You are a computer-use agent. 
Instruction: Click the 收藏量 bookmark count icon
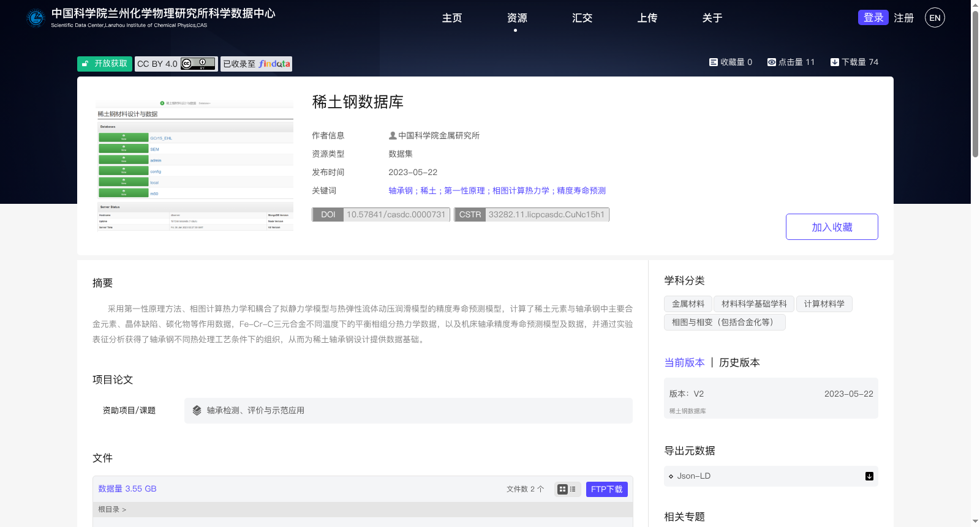click(x=713, y=62)
